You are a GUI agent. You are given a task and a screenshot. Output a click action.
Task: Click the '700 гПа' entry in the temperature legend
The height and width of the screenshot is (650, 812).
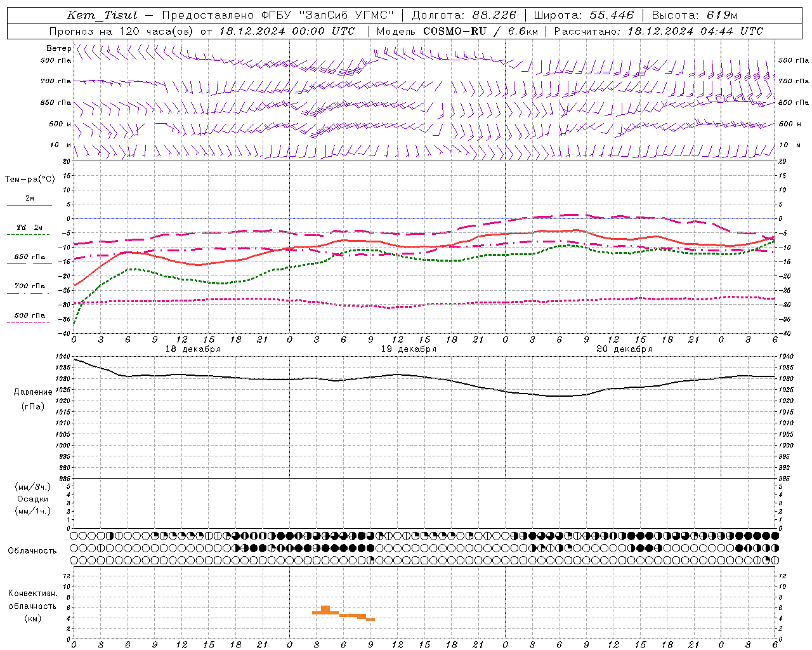coord(30,286)
